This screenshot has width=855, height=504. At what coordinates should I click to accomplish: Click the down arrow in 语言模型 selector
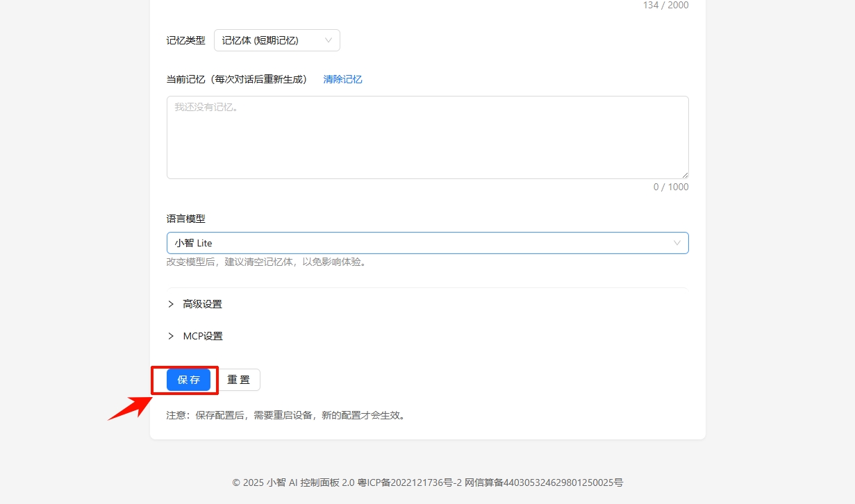click(677, 243)
